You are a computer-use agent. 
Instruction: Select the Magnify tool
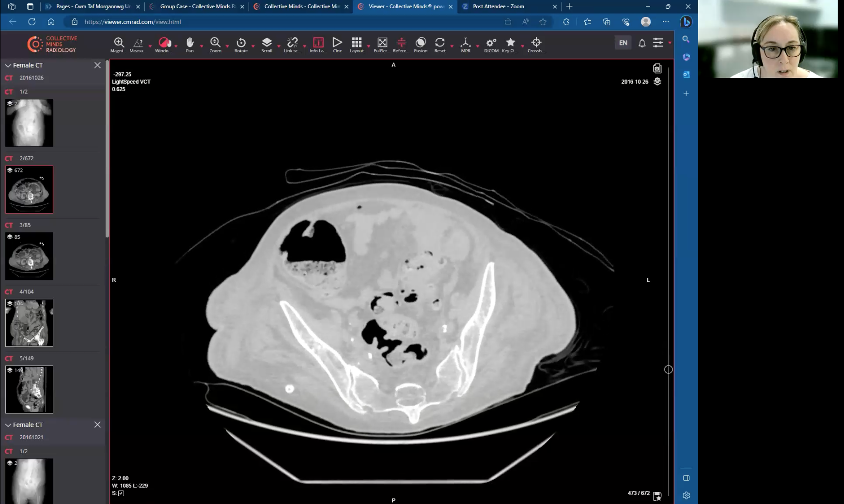[119, 45]
